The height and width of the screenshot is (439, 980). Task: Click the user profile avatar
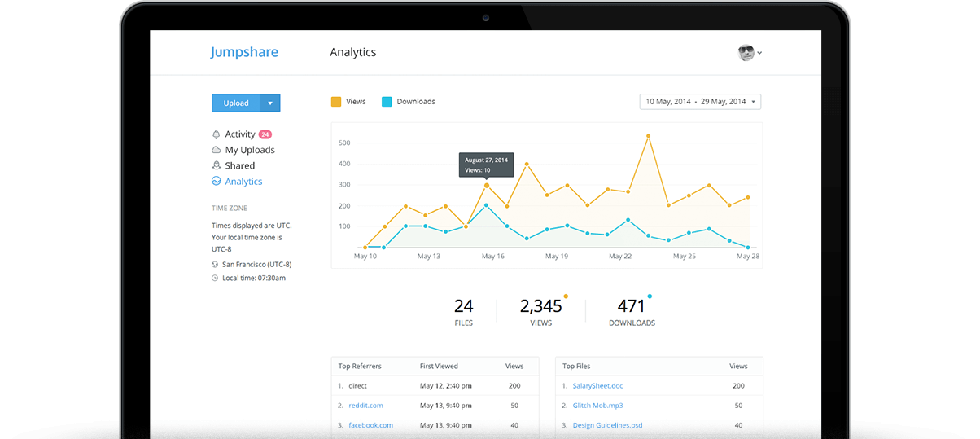746,53
